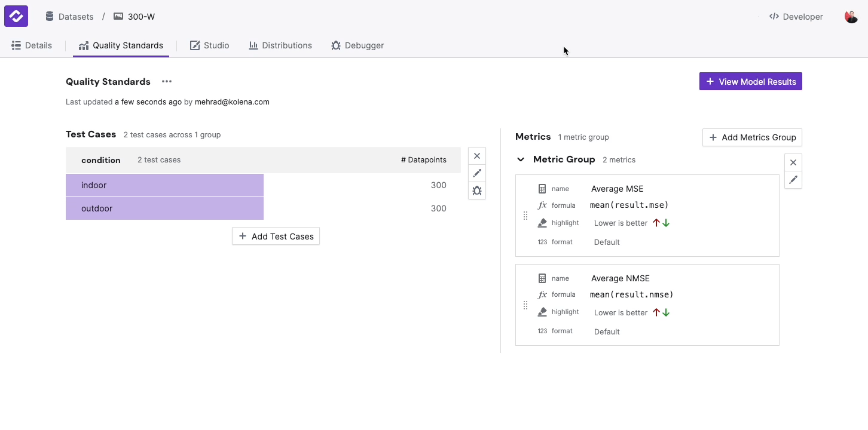Screen dimensions: 868x430
Task: Open the user profile avatar
Action: tap(851, 17)
